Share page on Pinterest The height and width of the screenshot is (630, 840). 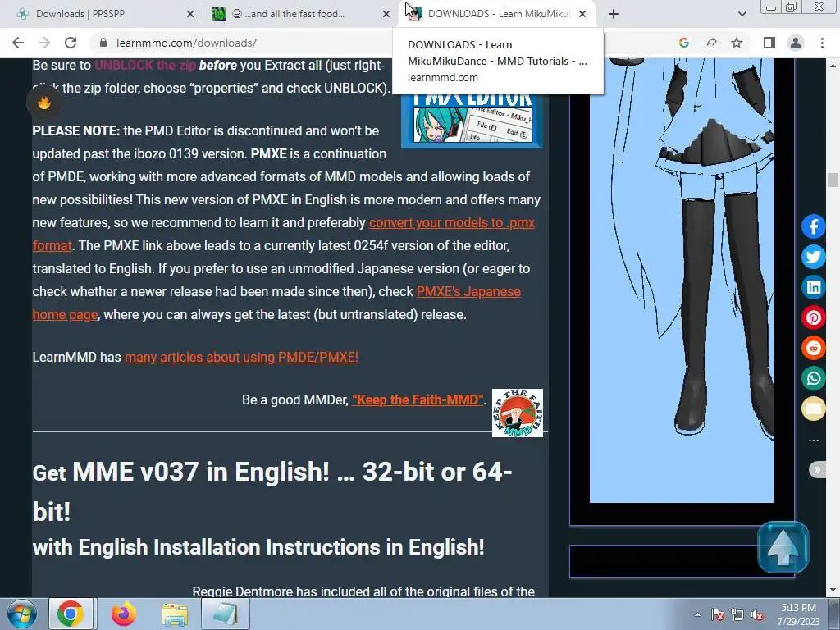[813, 317]
